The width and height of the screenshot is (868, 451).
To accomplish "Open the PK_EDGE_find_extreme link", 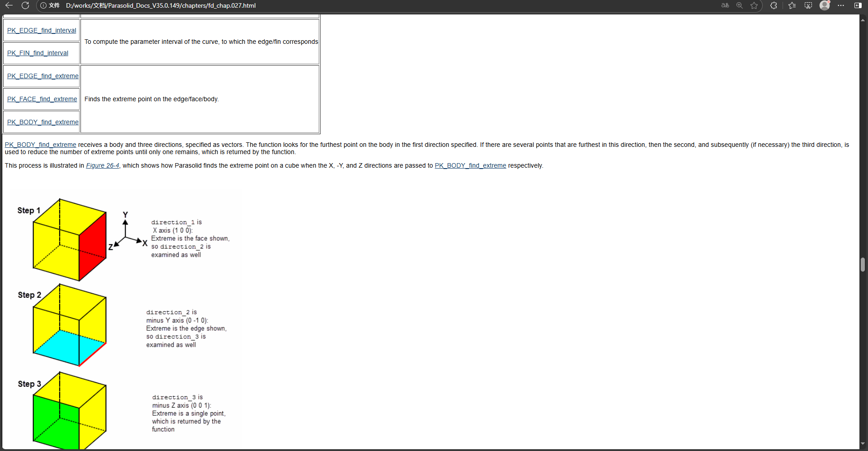I will click(42, 76).
